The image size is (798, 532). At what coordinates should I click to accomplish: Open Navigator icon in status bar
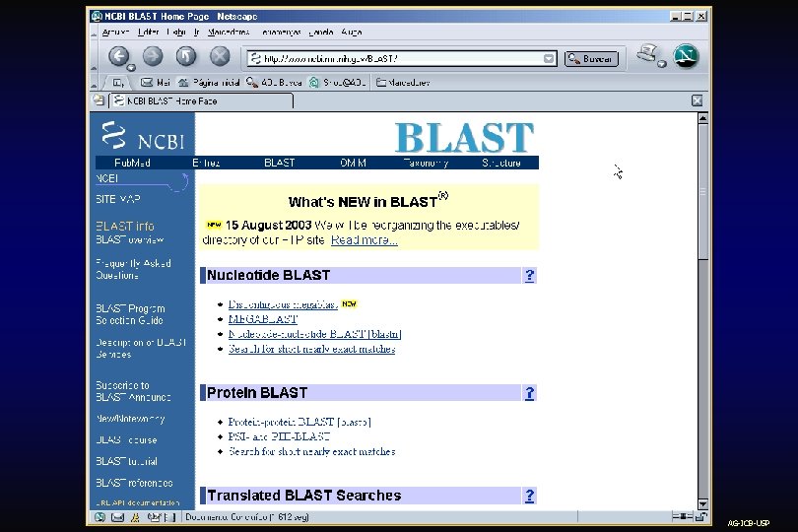(100, 517)
